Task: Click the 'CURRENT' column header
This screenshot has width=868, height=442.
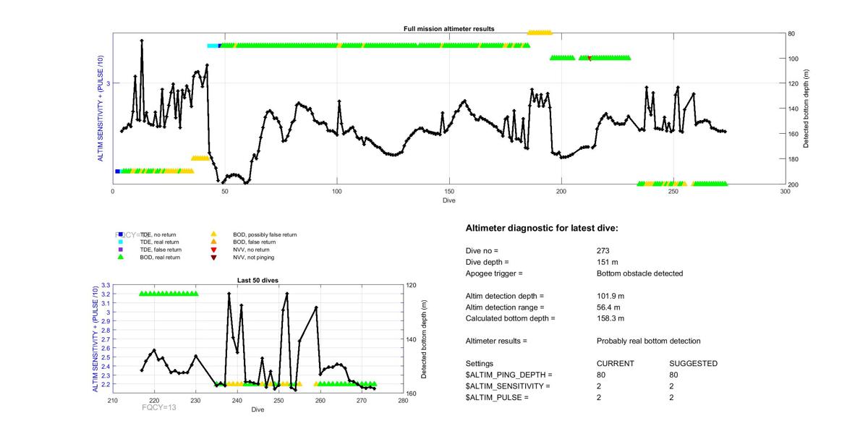Action: tap(616, 364)
